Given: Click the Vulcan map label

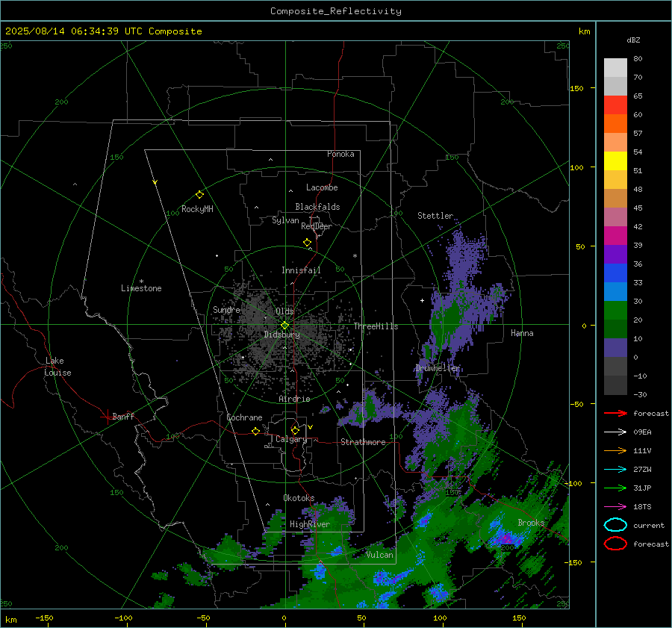Looking at the screenshot, I should pyautogui.click(x=380, y=555).
